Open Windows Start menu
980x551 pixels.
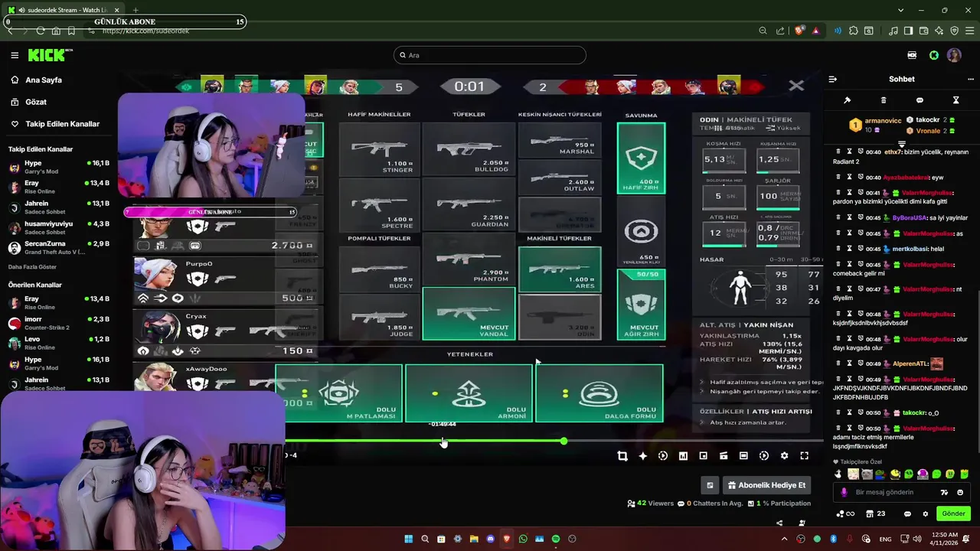coord(408,539)
